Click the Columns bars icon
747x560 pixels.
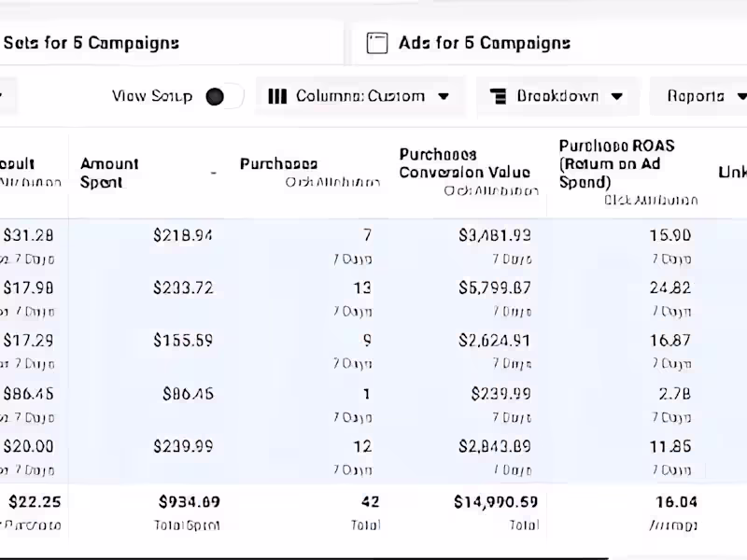[276, 96]
